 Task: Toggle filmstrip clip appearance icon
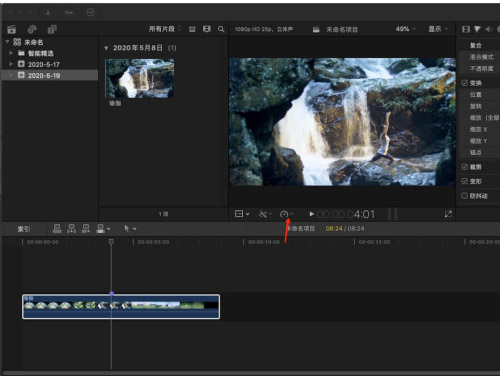coord(207,29)
